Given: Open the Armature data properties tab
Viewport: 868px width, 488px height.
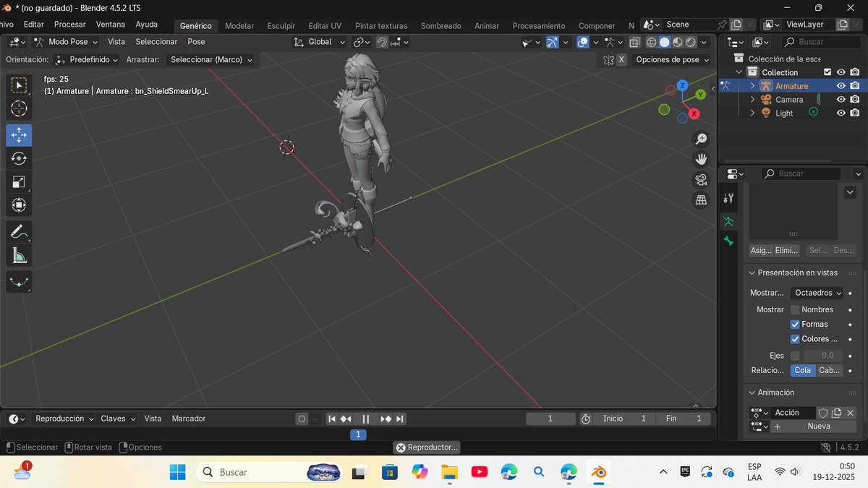Looking at the screenshot, I should coord(728,221).
